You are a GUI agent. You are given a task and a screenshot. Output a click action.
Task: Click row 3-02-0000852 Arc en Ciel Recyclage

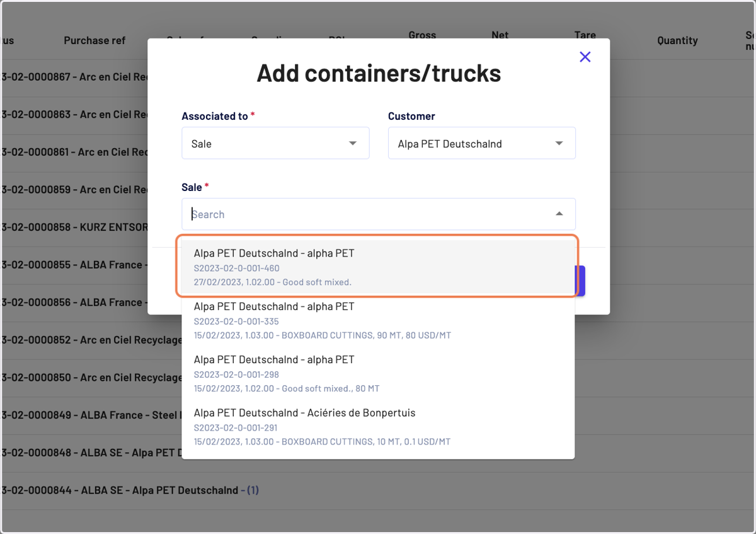92,340
